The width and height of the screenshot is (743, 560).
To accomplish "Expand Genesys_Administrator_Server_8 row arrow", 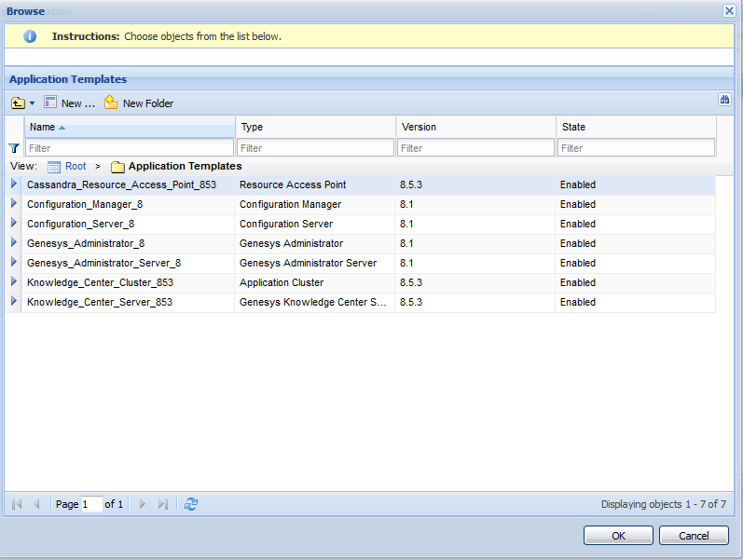I will pos(14,262).
